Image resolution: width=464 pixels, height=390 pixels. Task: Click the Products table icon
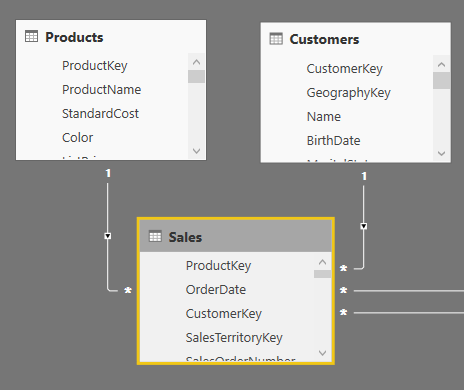(x=31, y=36)
